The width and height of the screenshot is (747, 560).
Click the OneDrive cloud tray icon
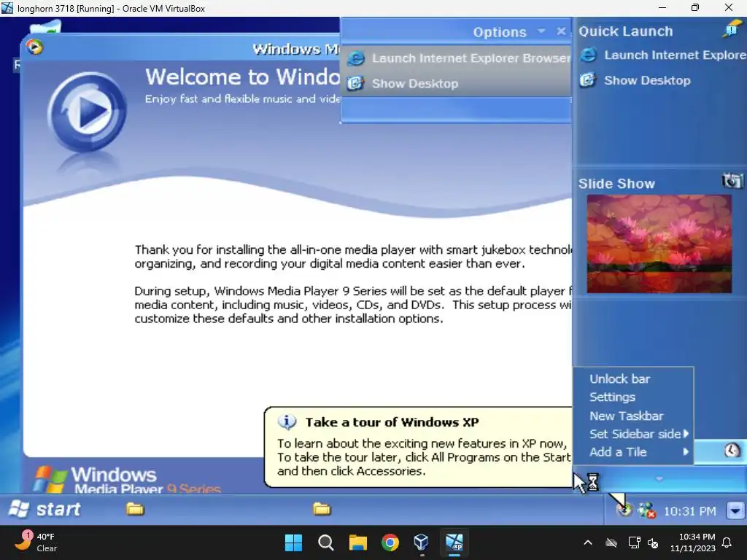tap(611, 542)
